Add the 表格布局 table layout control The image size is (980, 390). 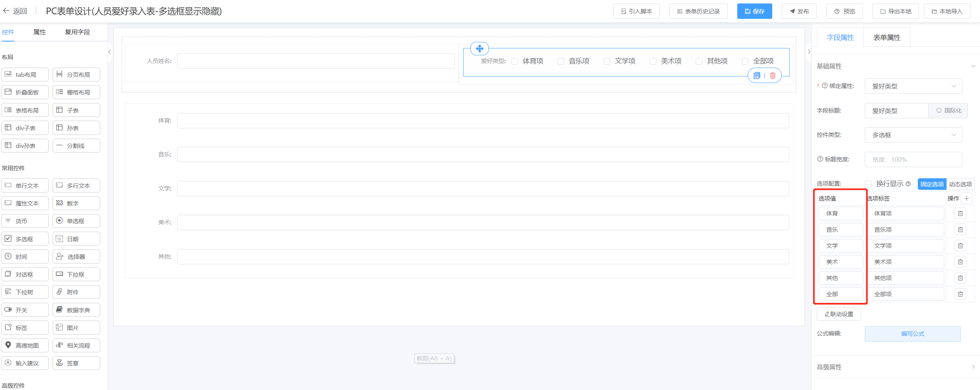coord(25,110)
